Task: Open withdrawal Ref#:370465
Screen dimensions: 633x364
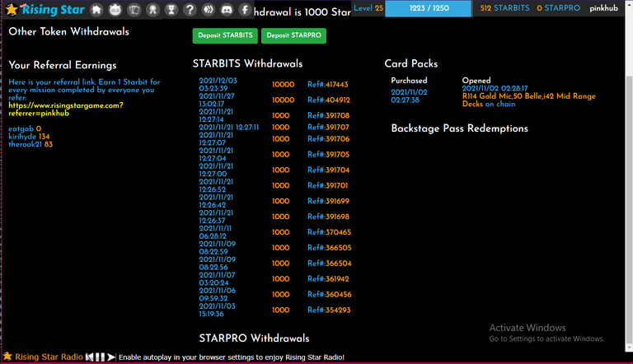Action: coord(329,232)
